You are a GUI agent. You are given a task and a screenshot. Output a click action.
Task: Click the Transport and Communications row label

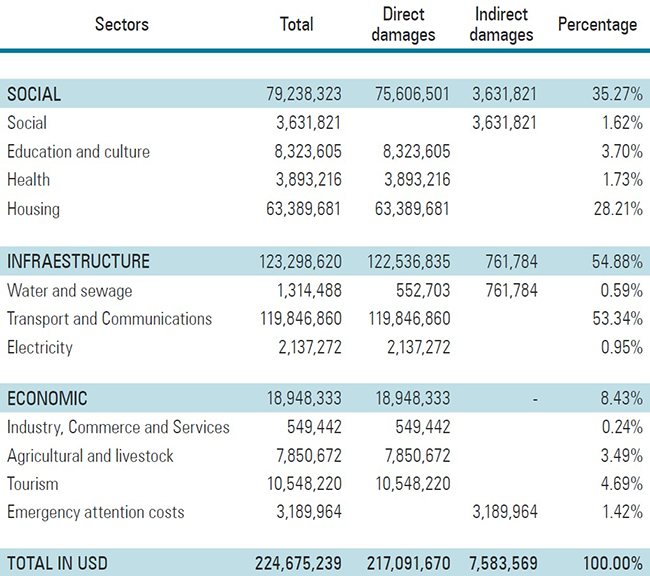tap(109, 319)
